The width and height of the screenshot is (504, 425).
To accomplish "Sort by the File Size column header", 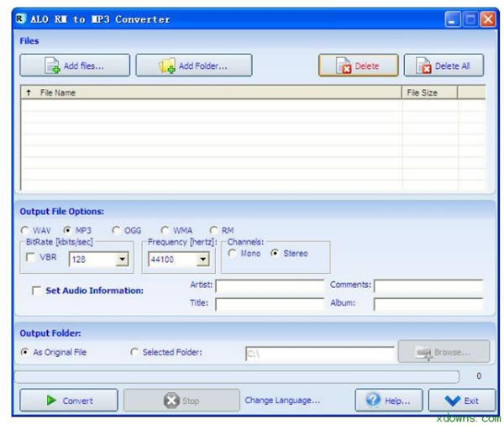I will point(430,92).
